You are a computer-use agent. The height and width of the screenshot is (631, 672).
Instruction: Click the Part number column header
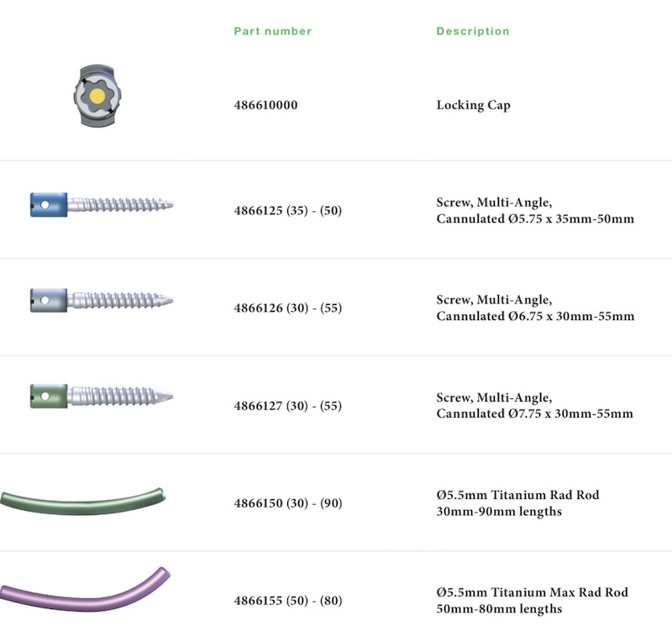(x=272, y=31)
